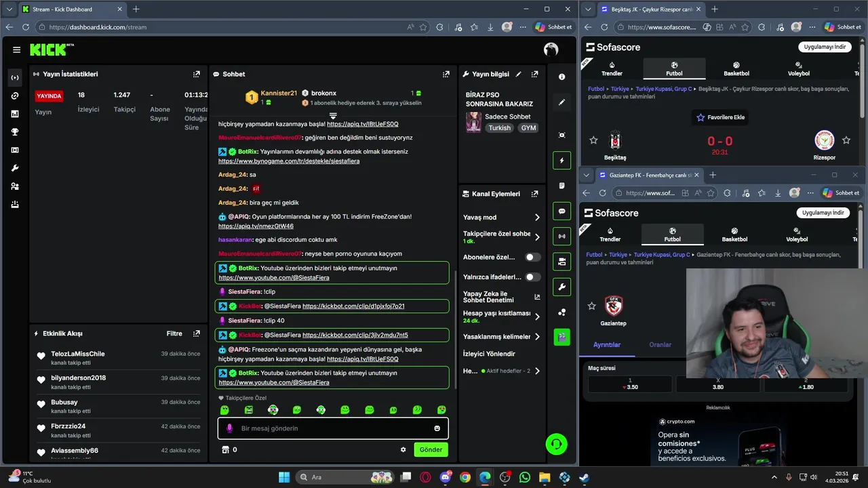Expand Hesap yaşı kısıtlaması settings

pos(501,317)
